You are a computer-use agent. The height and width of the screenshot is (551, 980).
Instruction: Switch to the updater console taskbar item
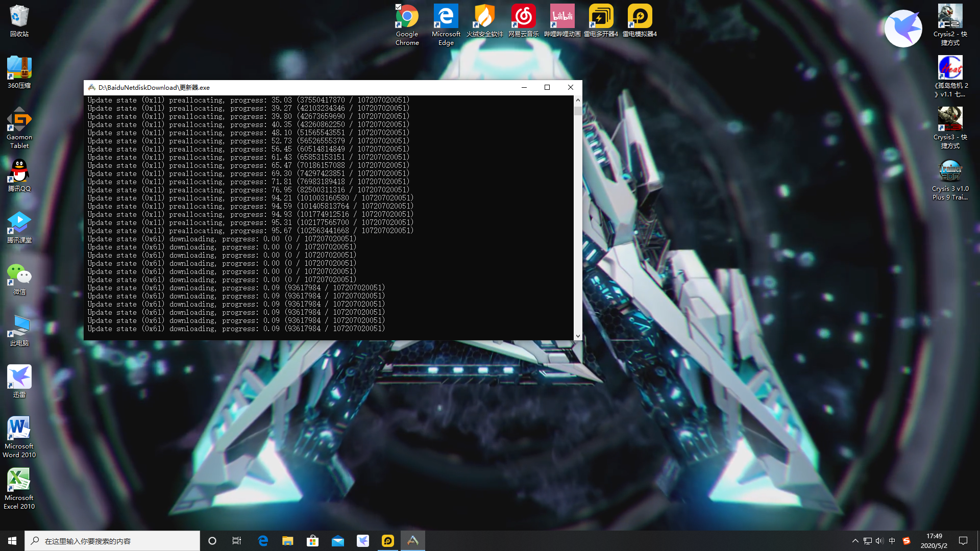413,541
